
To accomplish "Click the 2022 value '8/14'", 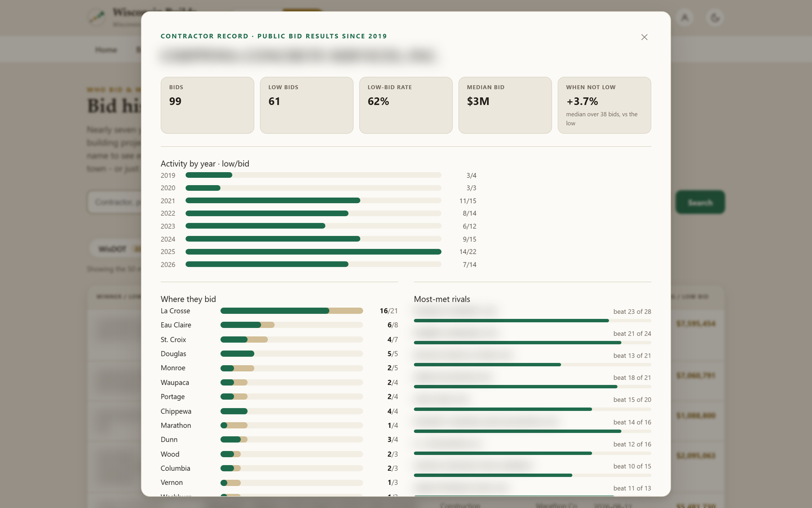I will 470,213.
